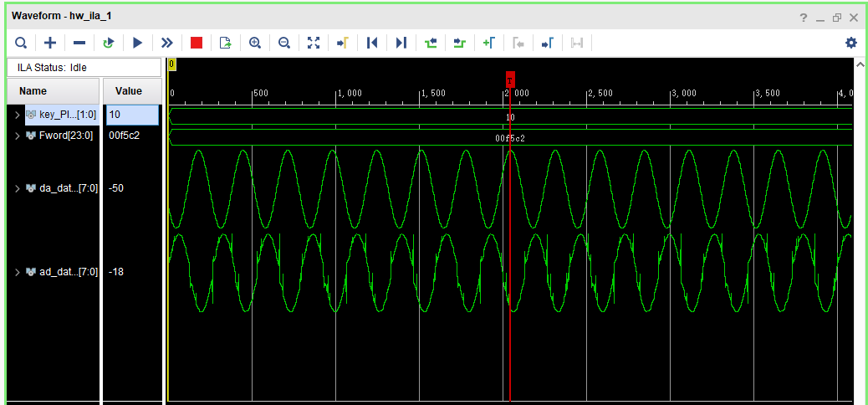This screenshot has width=868, height=405.
Task: Jump to waveform end time
Action: click(x=401, y=43)
